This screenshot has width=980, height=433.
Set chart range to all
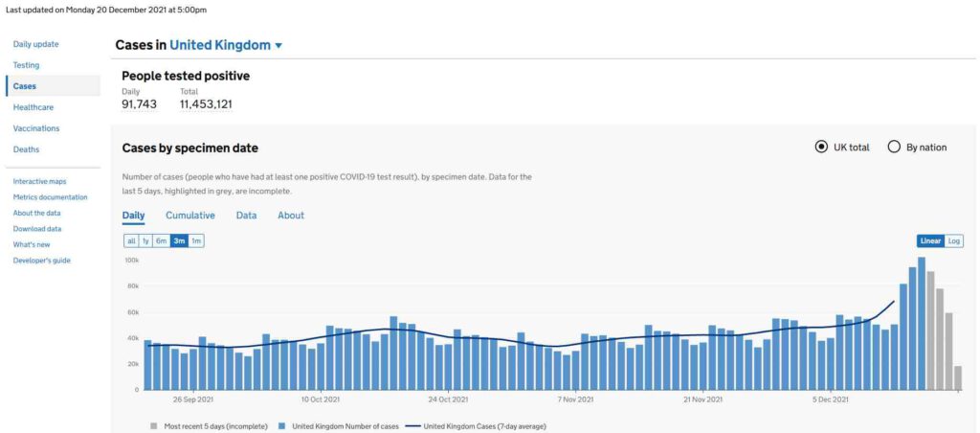point(131,240)
